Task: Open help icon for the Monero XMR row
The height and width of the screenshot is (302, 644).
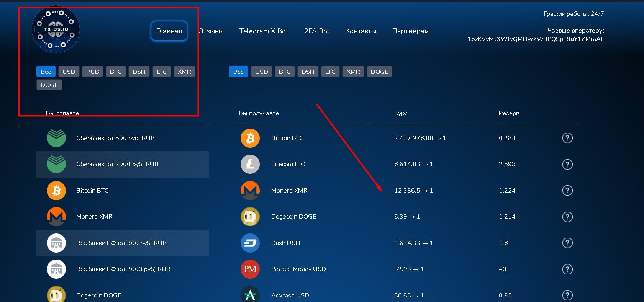Action: click(x=567, y=191)
